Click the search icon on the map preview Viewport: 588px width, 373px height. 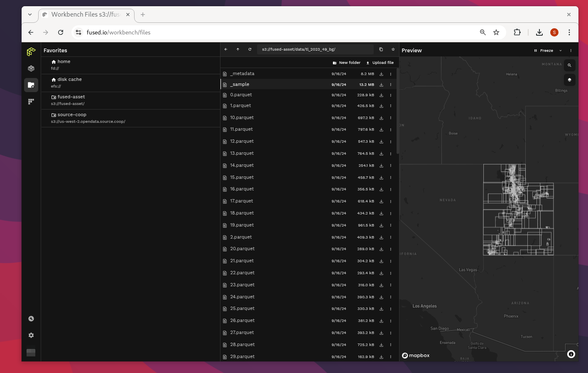(569, 65)
